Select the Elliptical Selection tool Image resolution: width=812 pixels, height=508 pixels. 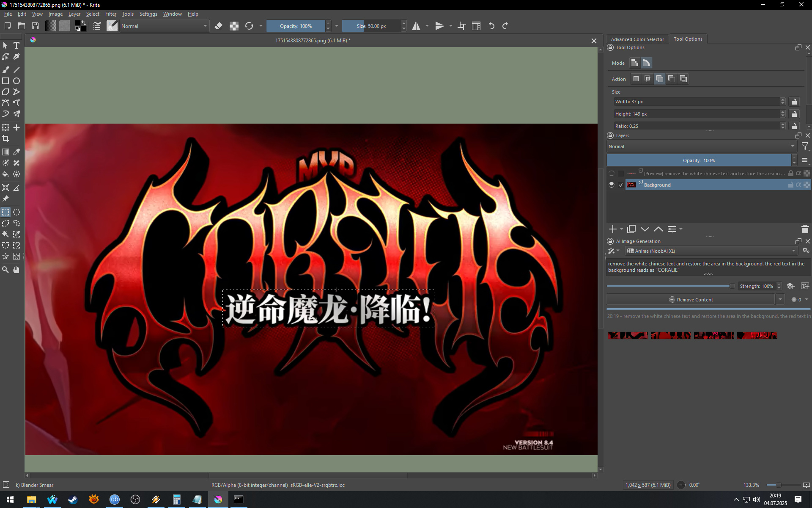coord(16,212)
